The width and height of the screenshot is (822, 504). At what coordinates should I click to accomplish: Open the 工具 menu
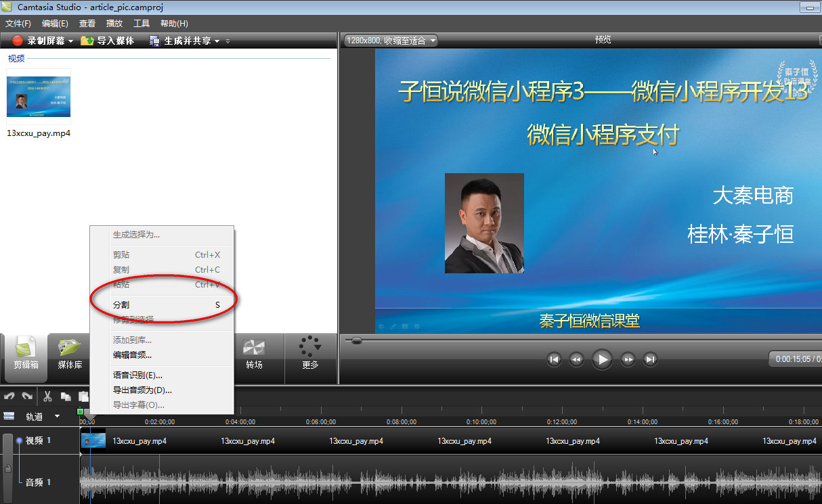[x=142, y=23]
